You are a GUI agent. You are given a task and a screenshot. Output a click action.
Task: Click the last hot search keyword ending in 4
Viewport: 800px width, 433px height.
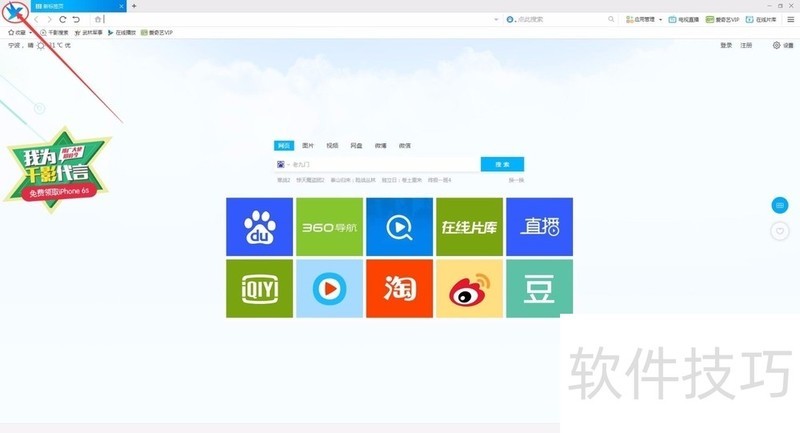tap(439, 180)
